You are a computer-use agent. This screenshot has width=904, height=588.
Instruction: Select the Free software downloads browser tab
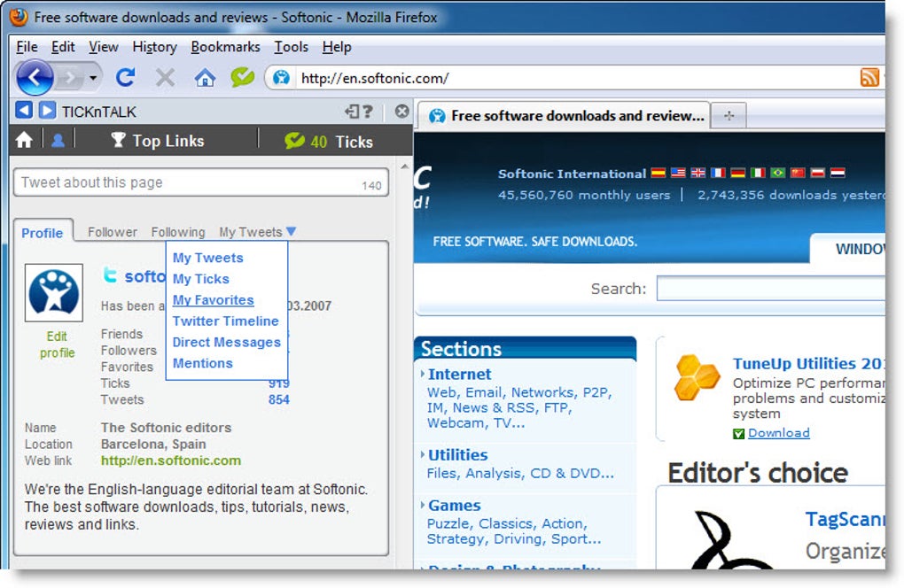pos(565,116)
